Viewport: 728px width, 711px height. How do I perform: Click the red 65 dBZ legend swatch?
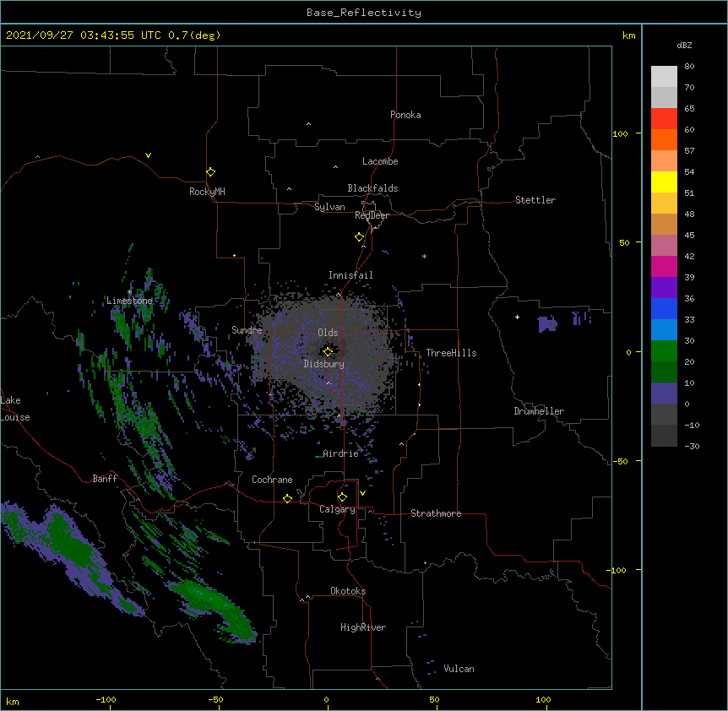(x=664, y=119)
